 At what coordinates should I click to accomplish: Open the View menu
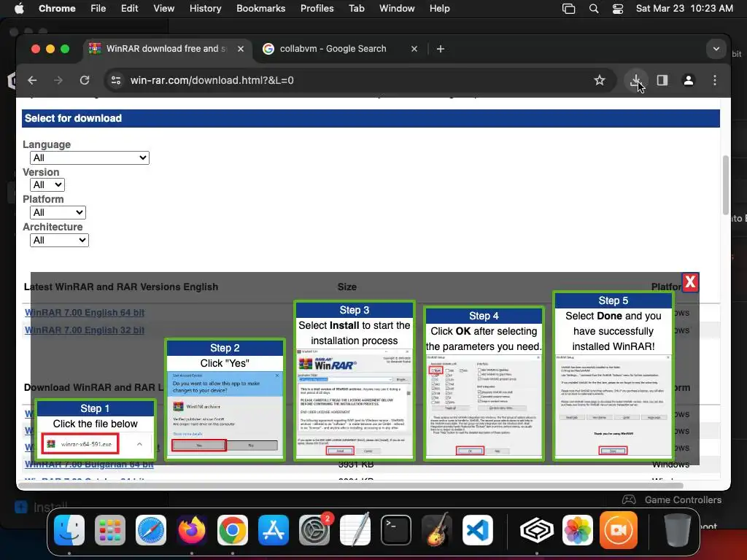click(163, 9)
